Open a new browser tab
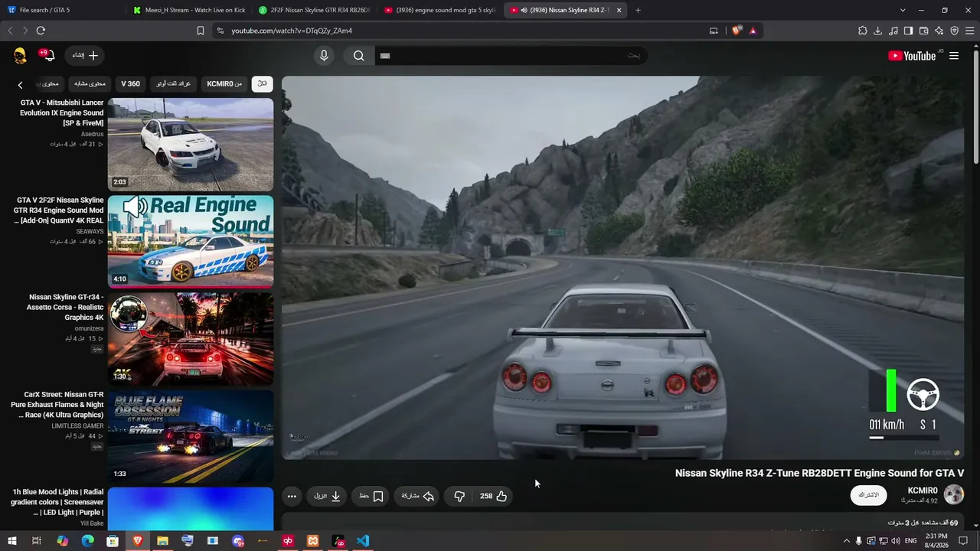980x551 pixels. pos(638,10)
